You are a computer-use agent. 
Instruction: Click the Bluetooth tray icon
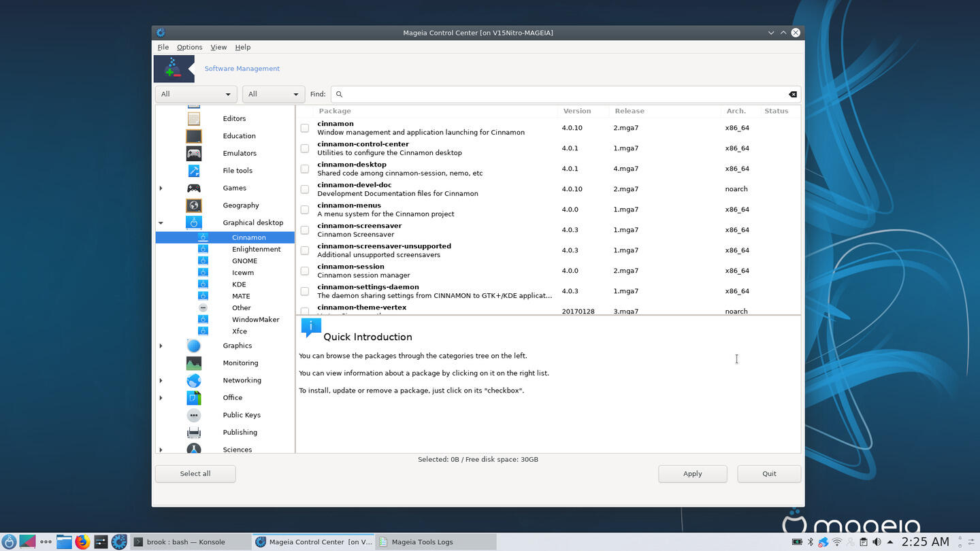pos(810,542)
